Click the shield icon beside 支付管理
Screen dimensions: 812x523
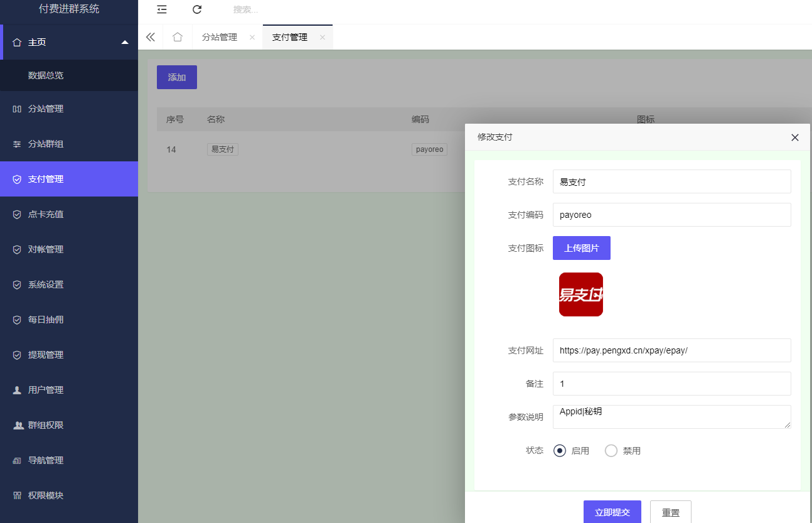(x=17, y=179)
